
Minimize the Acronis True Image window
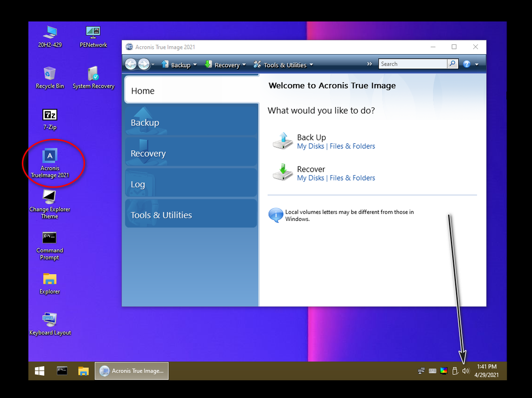[x=433, y=47]
